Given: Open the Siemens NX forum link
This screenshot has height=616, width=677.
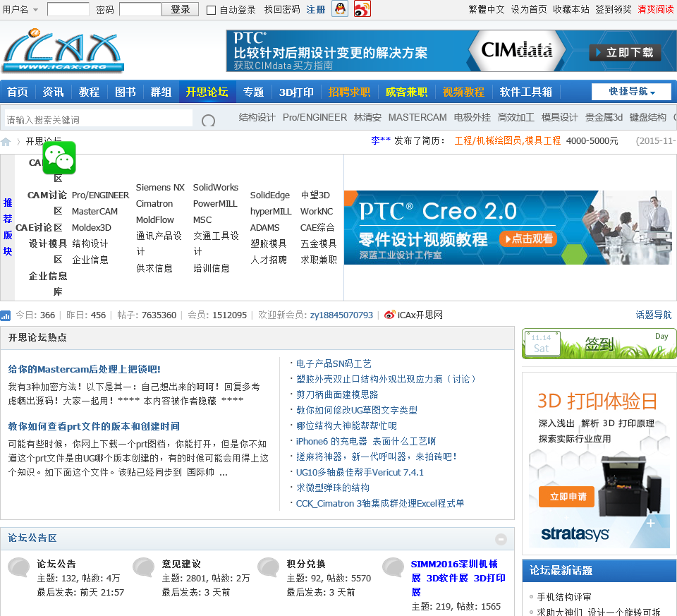Looking at the screenshot, I should [160, 188].
